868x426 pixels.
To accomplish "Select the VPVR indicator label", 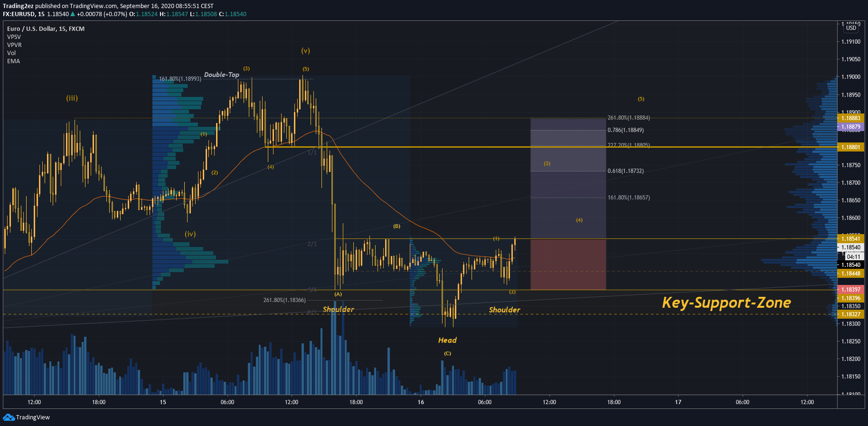I will [14, 45].
